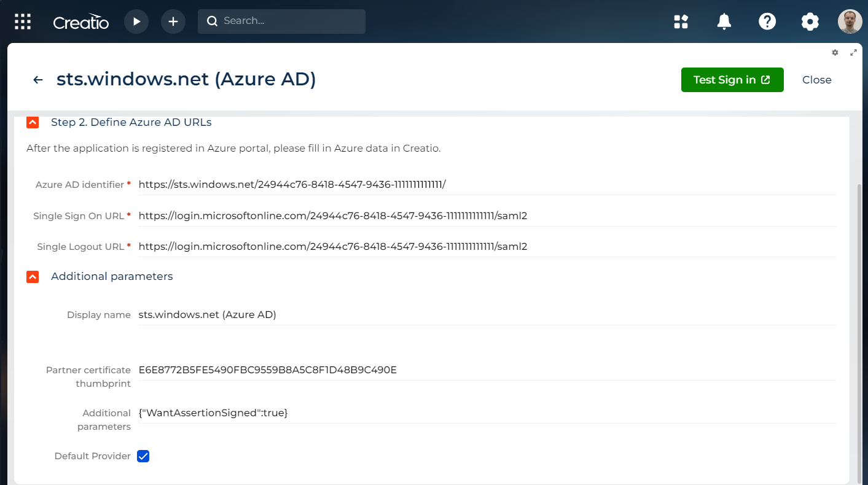Edit the Azure AD identifier field
The height and width of the screenshot is (485, 868).
click(x=485, y=184)
